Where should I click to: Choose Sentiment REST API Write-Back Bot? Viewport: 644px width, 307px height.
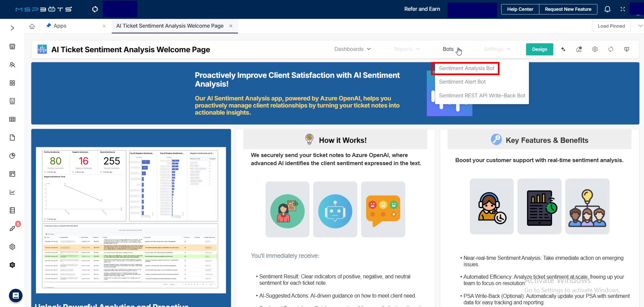[482, 96]
